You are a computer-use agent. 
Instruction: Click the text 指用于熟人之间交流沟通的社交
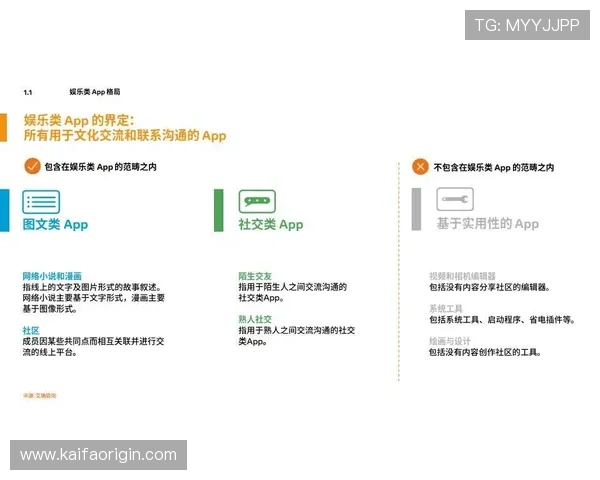pyautogui.click(x=297, y=330)
